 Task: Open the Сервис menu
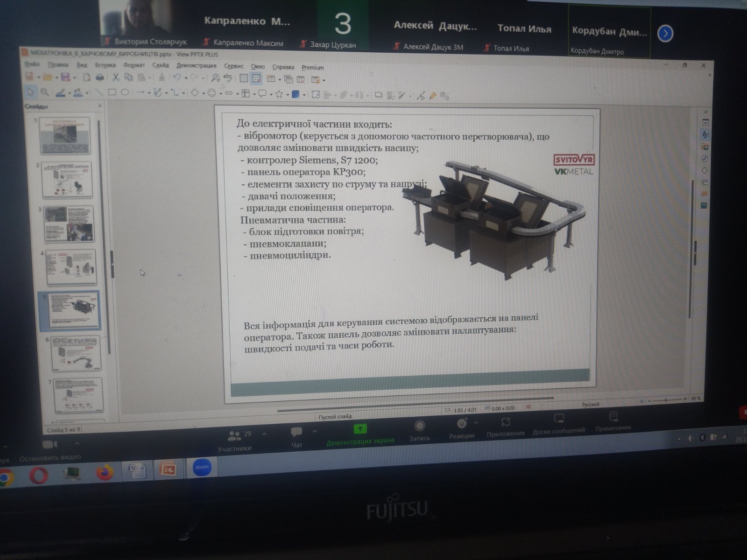[233, 66]
